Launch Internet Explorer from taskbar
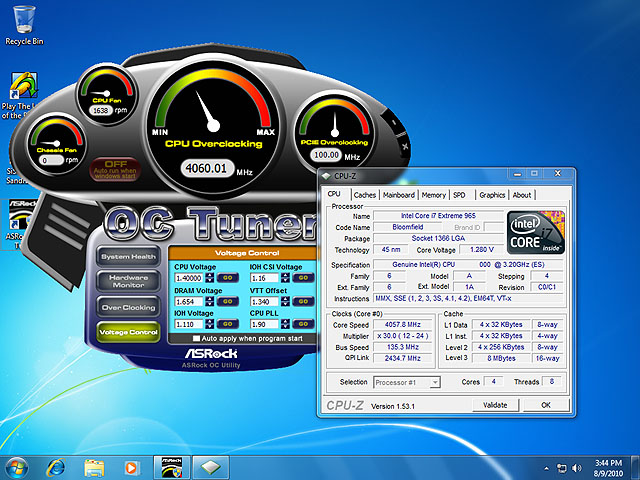The image size is (640, 480). click(56, 468)
